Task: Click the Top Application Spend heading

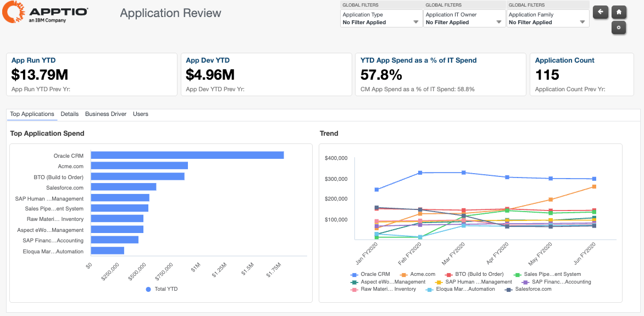Action: coord(47,134)
